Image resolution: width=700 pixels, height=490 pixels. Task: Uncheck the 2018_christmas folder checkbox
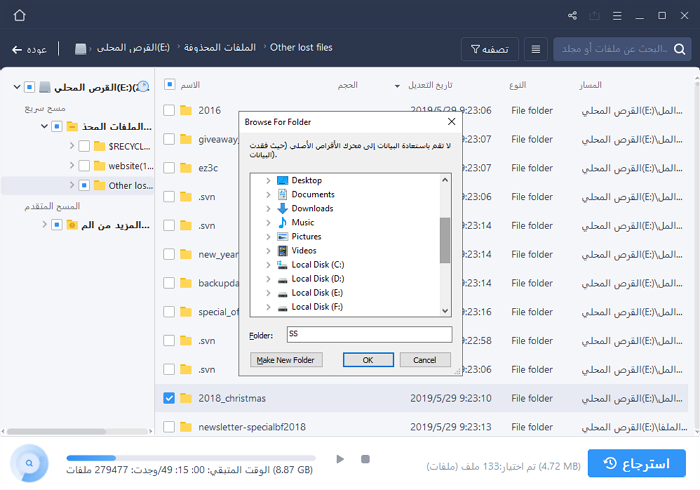pyautogui.click(x=169, y=398)
